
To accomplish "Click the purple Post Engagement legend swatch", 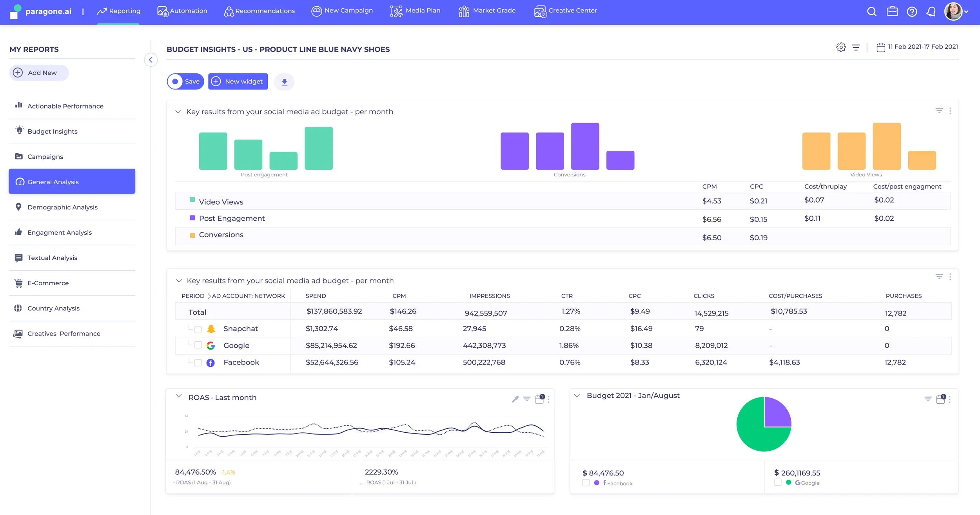I will (x=192, y=218).
